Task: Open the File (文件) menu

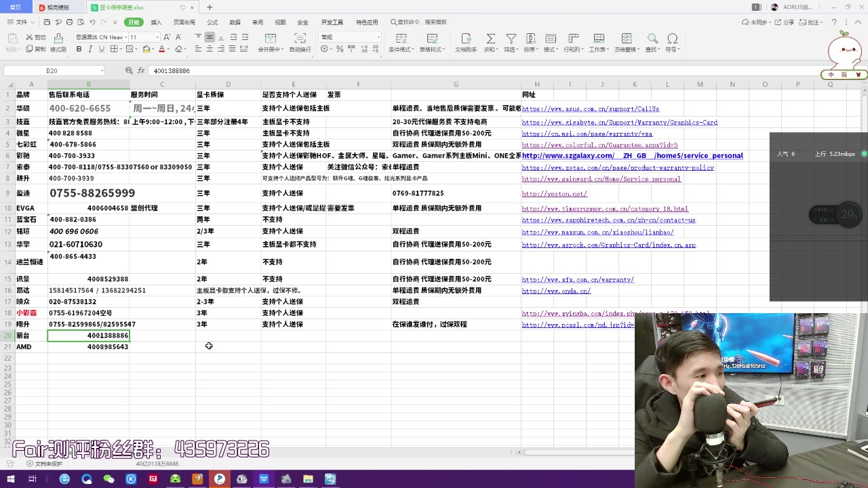Action: pos(21,22)
